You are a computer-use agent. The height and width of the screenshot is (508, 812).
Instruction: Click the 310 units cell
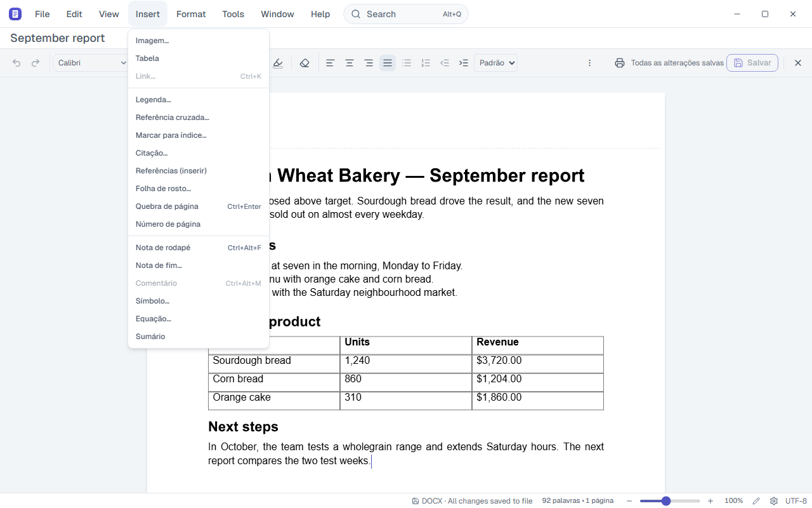(x=406, y=401)
